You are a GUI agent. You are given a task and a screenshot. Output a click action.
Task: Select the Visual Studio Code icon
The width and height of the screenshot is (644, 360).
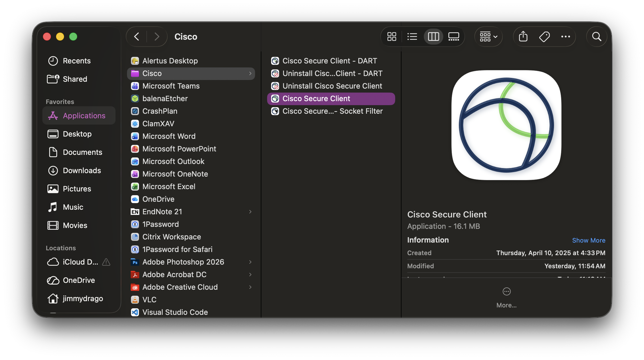tap(135, 312)
